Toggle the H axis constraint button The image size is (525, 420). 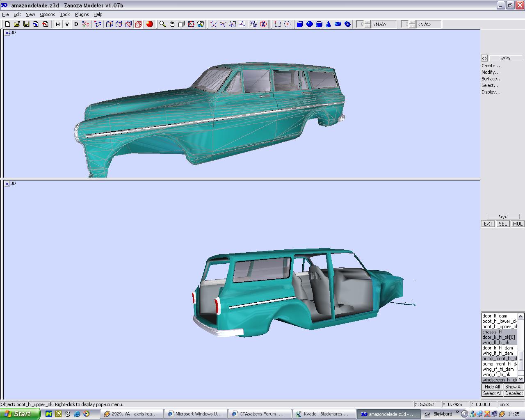click(58, 24)
